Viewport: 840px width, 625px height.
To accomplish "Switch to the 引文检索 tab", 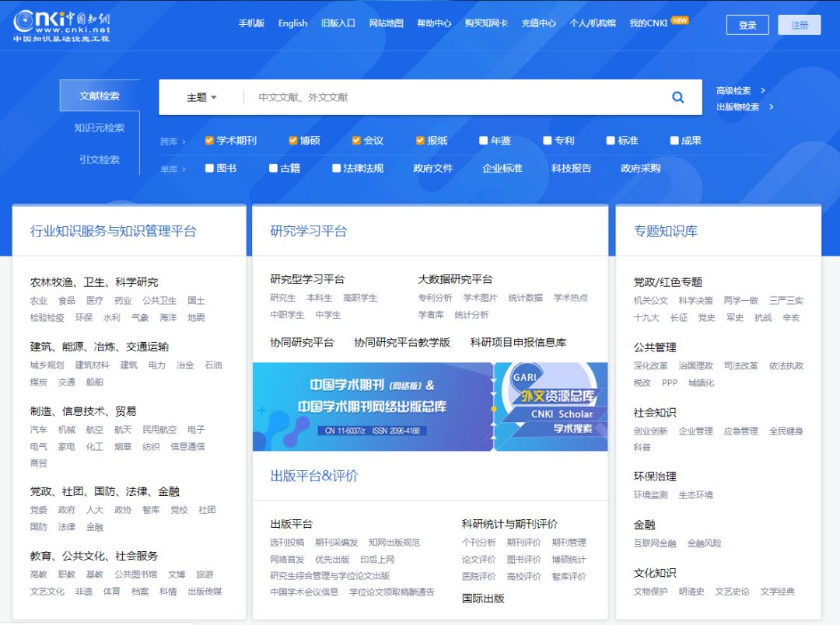I will tap(100, 159).
